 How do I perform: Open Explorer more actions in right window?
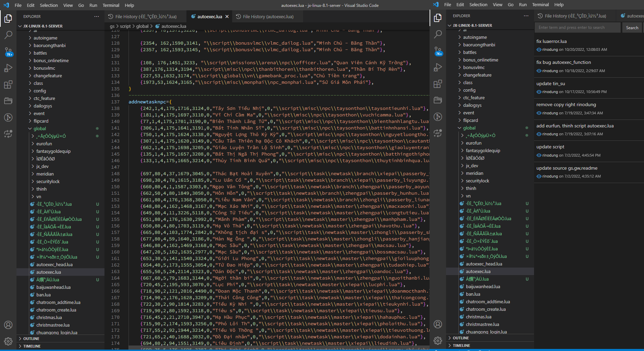coord(526,16)
